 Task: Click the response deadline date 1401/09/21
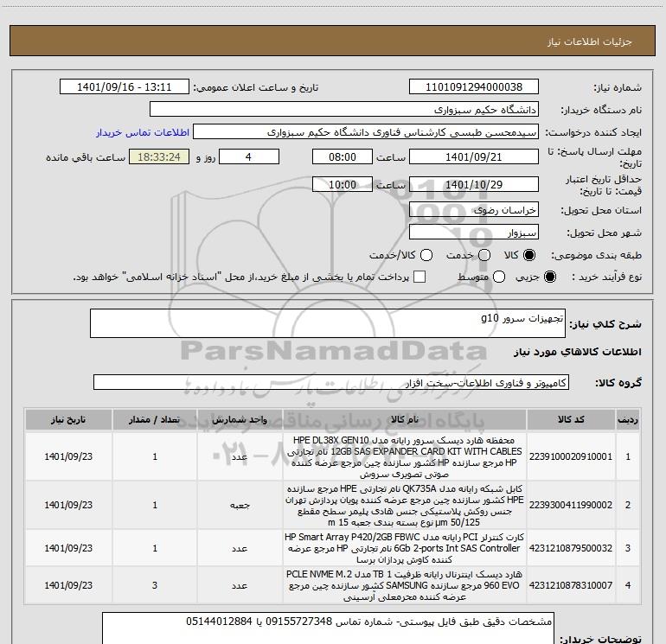pos(474,156)
